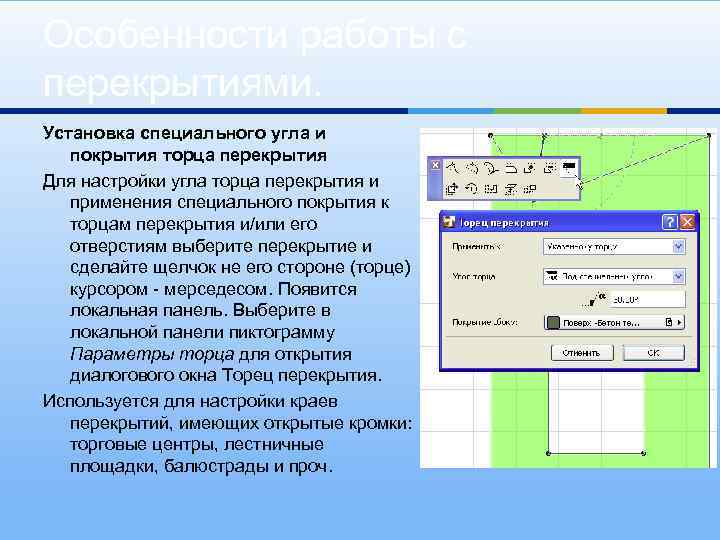Click the edge angle value input field
Image resolution: width=720 pixels, height=540 pixels.
tap(647, 299)
